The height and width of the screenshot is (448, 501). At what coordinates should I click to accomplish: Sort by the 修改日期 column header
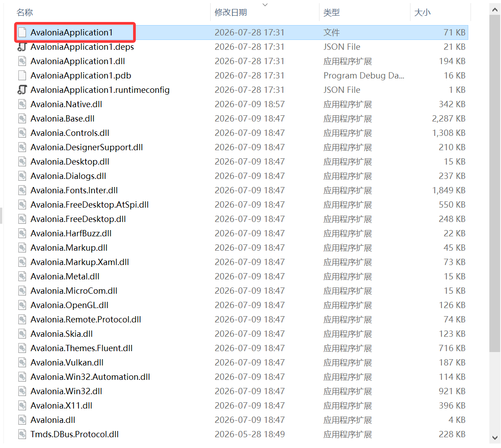tap(231, 13)
